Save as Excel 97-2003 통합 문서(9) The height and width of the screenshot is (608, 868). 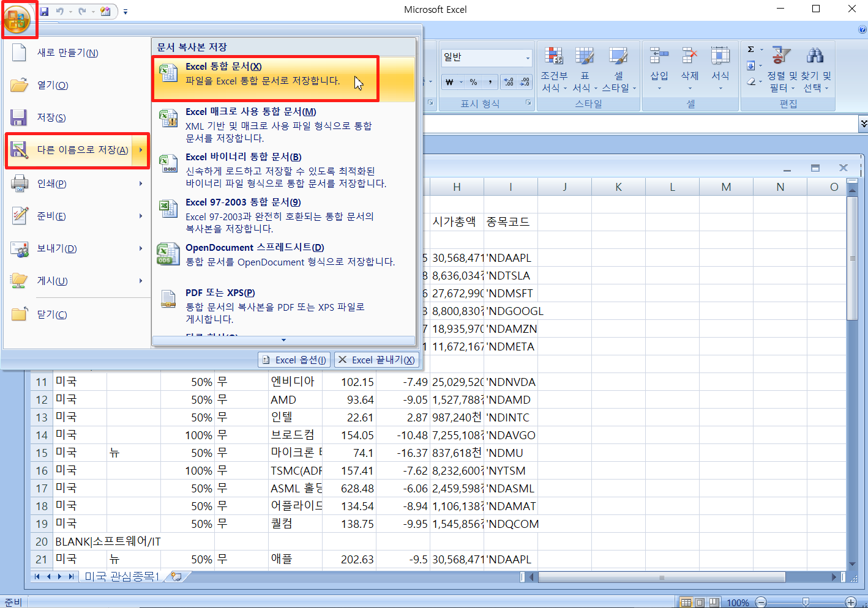coord(283,215)
